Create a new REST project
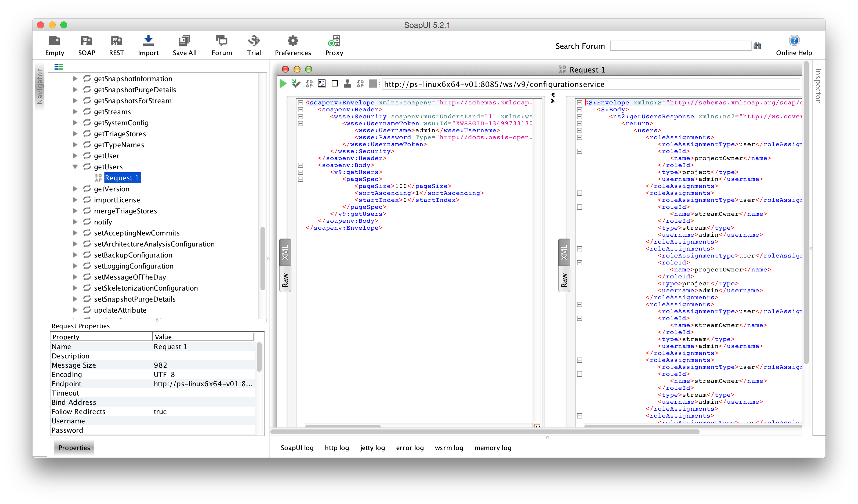Viewport: 858px width, 504px height. click(x=116, y=45)
